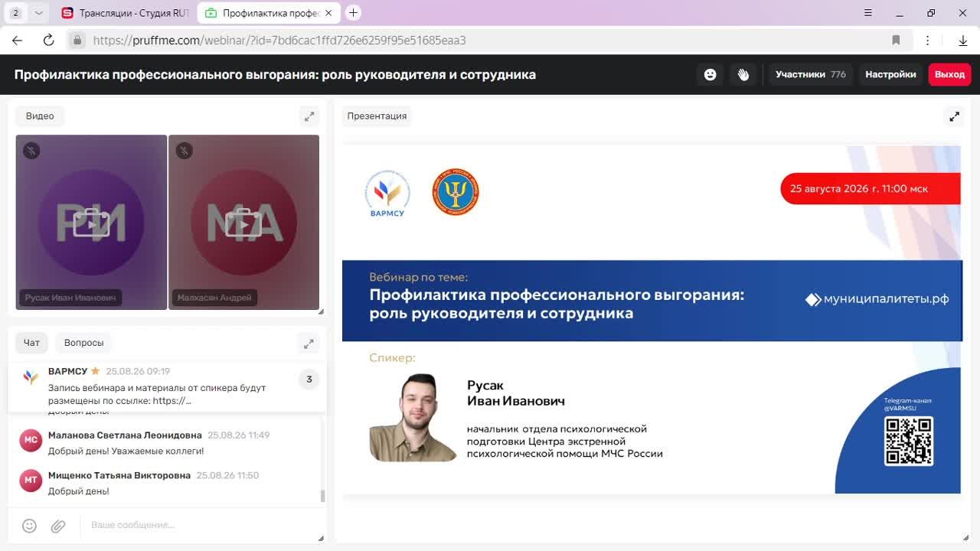Click resize handle of the Chat panel
980x551 pixels.
pyautogui.click(x=321, y=538)
